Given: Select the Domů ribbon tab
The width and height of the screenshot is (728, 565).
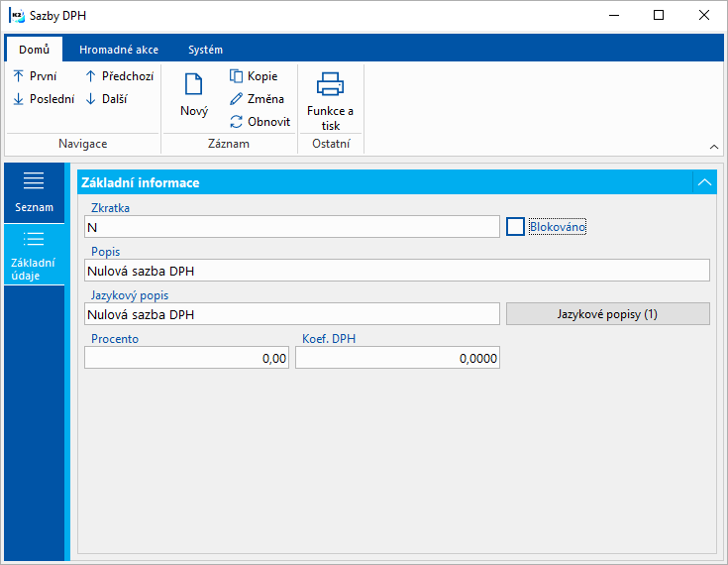Looking at the screenshot, I should point(34,50).
